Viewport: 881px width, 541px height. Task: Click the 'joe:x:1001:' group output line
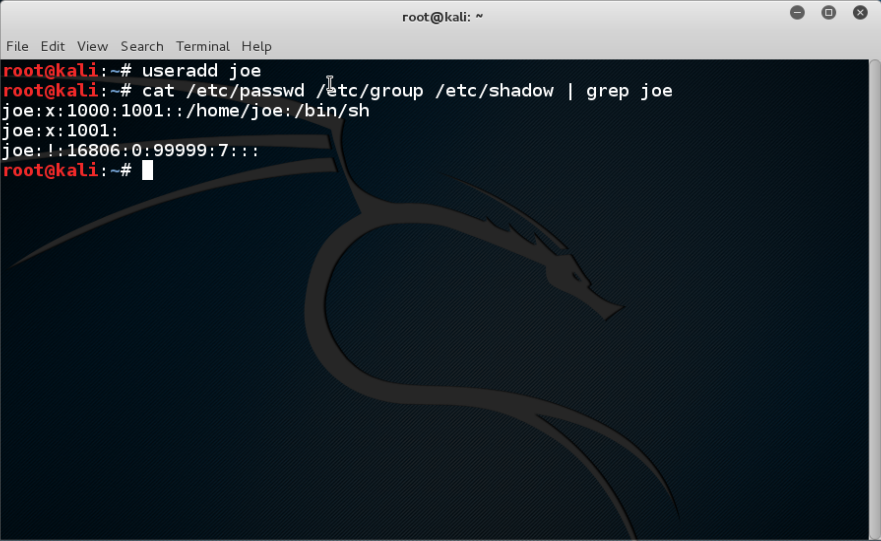(x=61, y=131)
